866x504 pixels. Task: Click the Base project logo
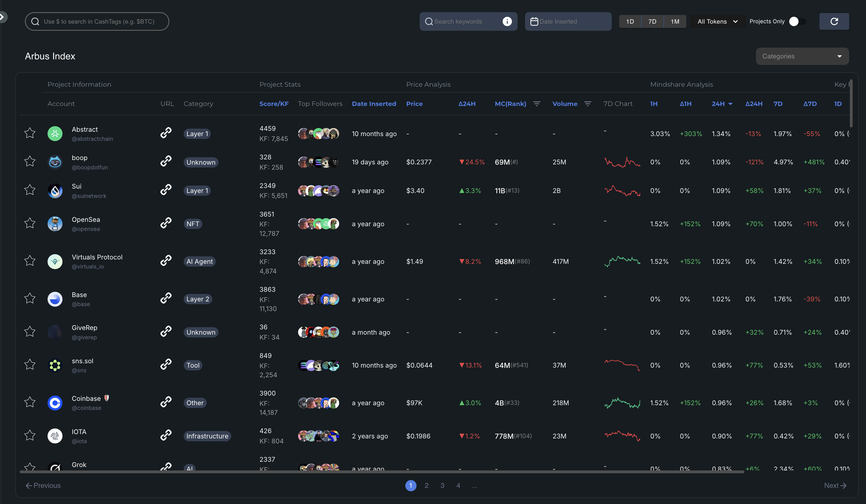click(x=55, y=299)
